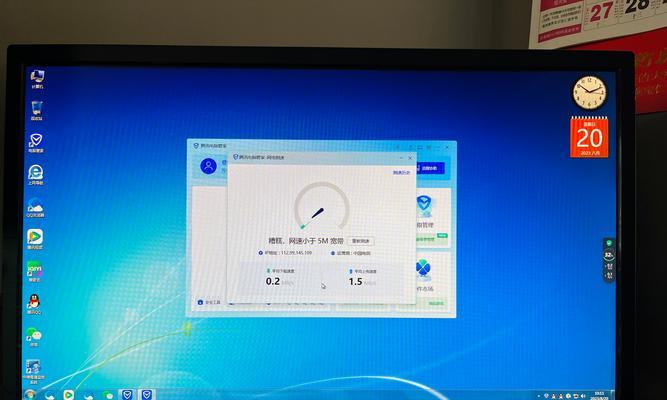Launch Tencent PC Manager desktop shortcut
Image resolution: width=667 pixels, height=400 pixels.
pos(36,143)
